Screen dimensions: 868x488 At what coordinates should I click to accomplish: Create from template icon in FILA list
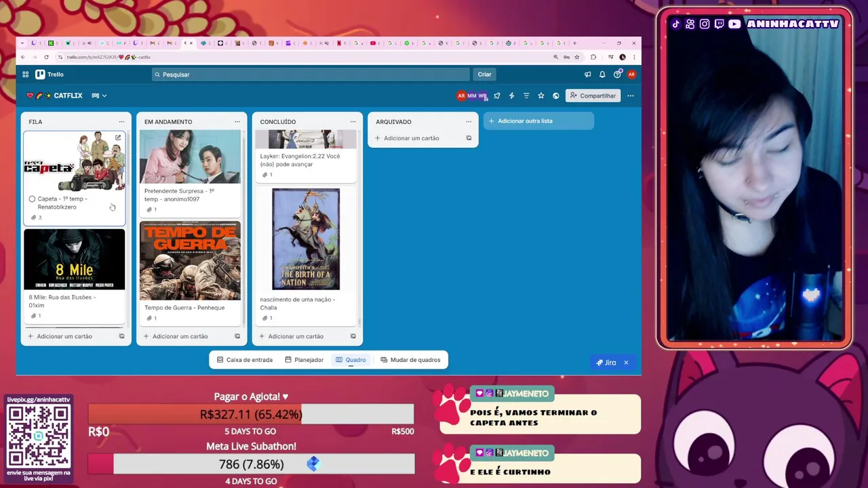pos(122,336)
